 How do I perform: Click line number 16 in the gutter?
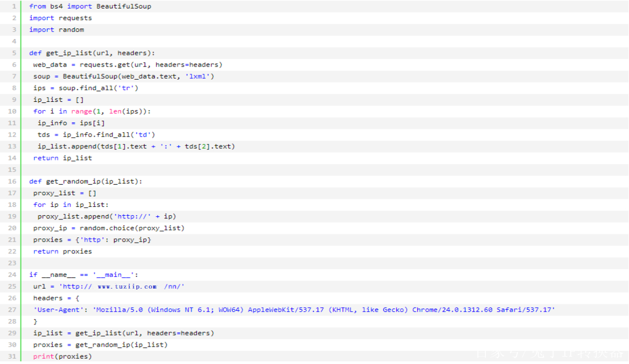pyautogui.click(x=12, y=181)
